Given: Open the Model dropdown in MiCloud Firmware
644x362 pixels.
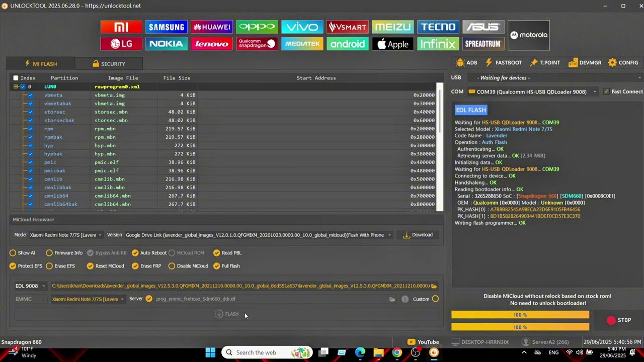Looking at the screenshot, I should click(65, 235).
